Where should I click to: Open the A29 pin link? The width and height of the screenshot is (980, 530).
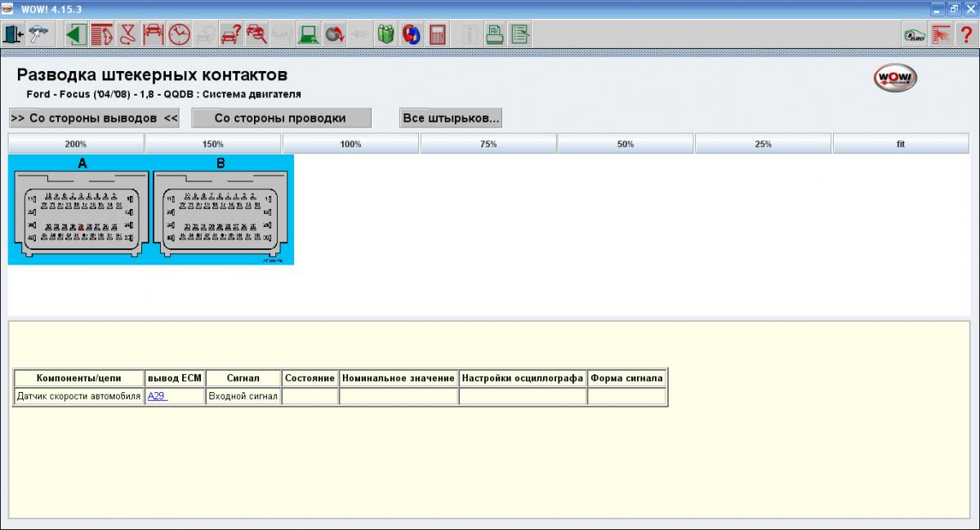157,396
